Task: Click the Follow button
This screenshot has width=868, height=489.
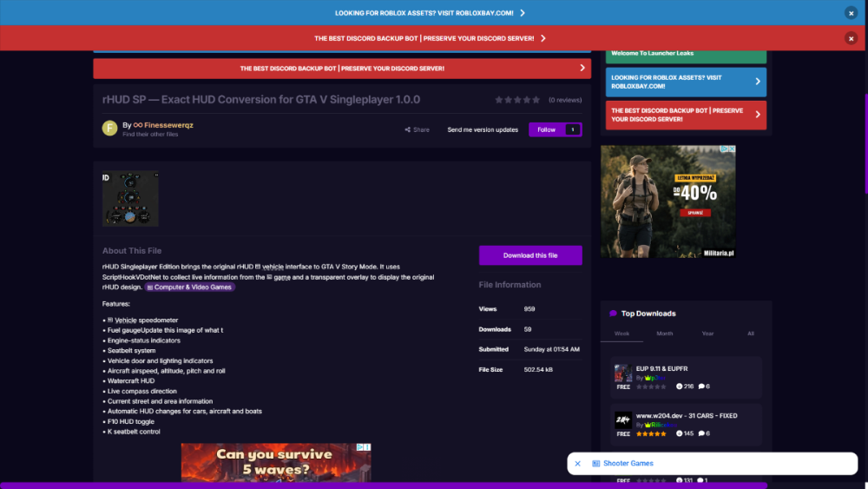Action: 546,129
